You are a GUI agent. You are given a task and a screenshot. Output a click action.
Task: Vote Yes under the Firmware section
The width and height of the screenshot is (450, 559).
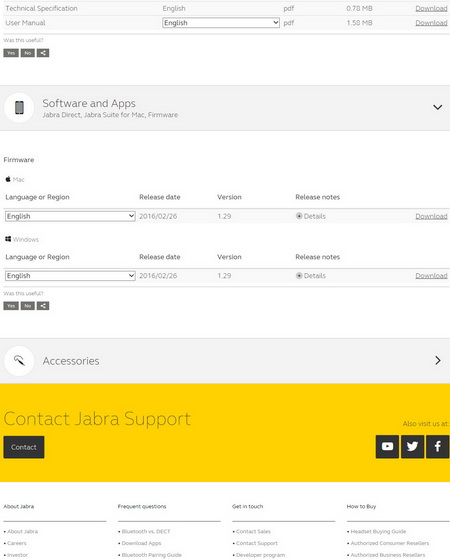[11, 306]
